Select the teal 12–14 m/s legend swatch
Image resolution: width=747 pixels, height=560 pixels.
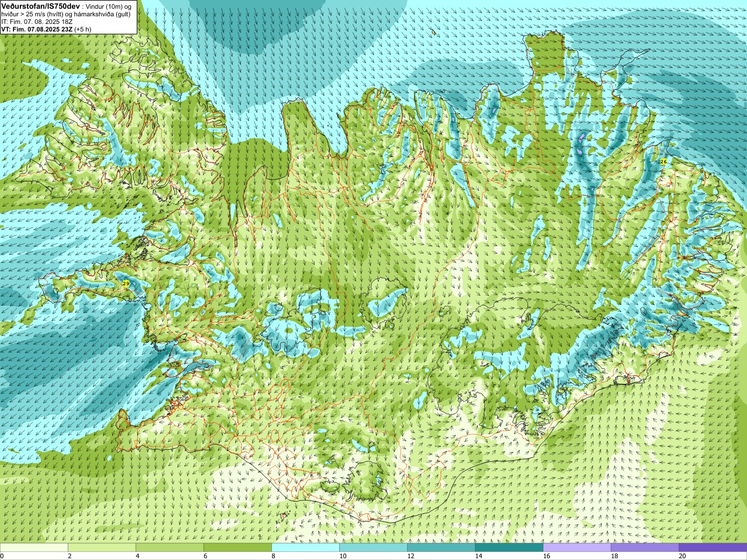441,548
